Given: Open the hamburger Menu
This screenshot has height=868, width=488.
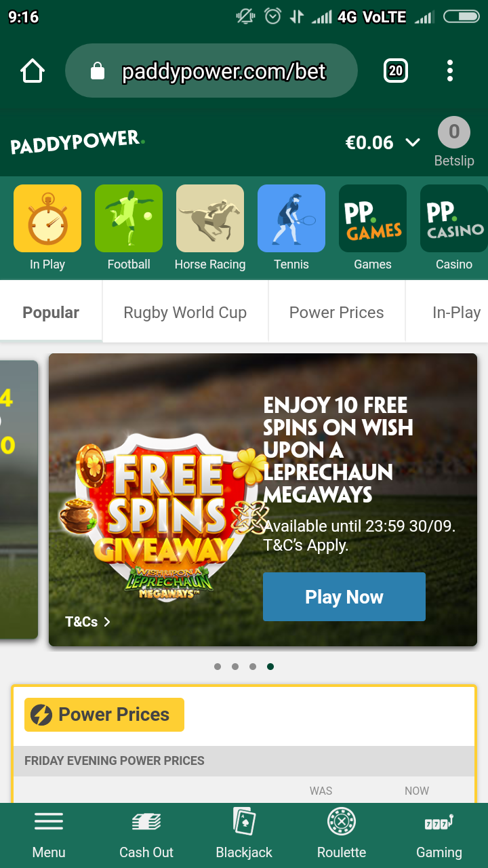Looking at the screenshot, I should (49, 835).
